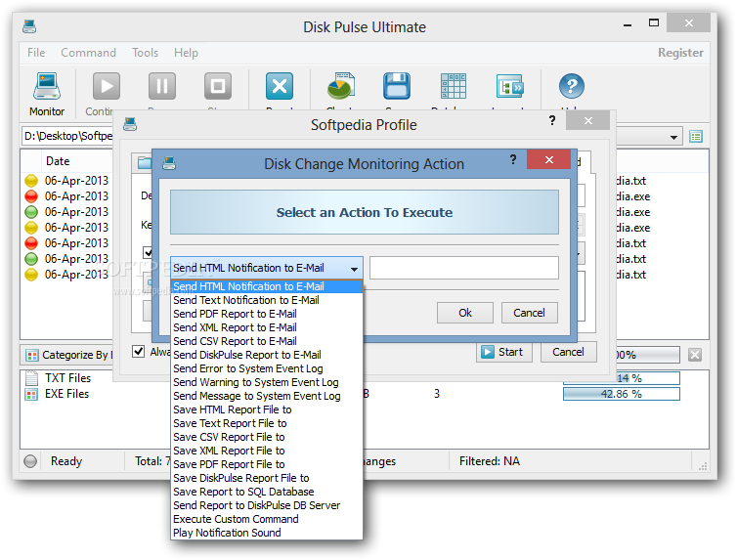Click the Database grid toolbar icon

454,86
